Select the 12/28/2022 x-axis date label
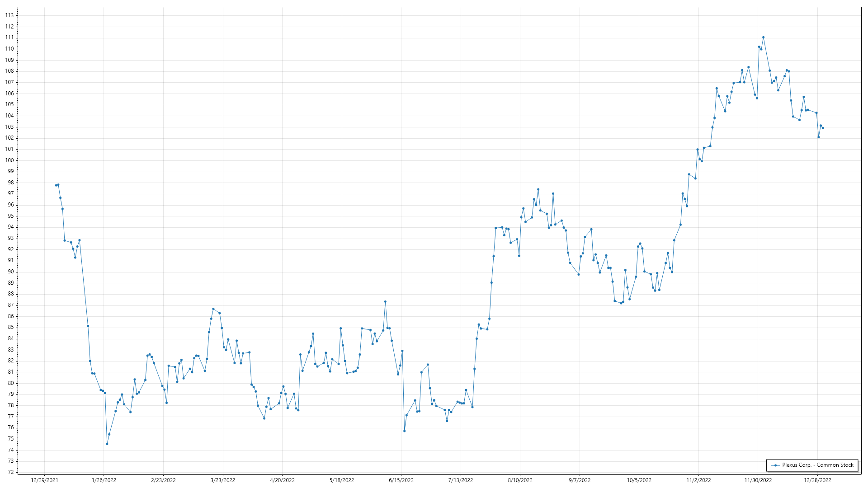868x488 pixels. coord(817,480)
